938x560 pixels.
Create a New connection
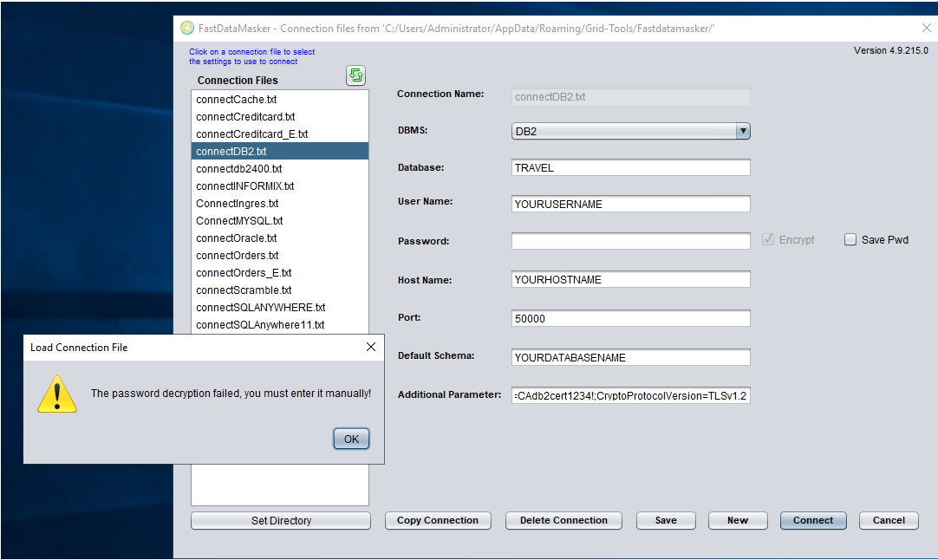pos(738,520)
